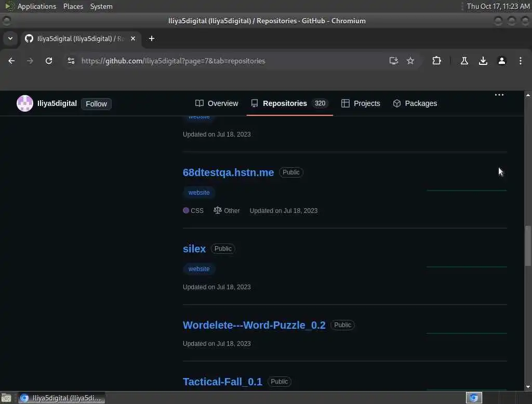The height and width of the screenshot is (404, 532).
Task: Click website topic tag under silex
Action: (x=199, y=268)
